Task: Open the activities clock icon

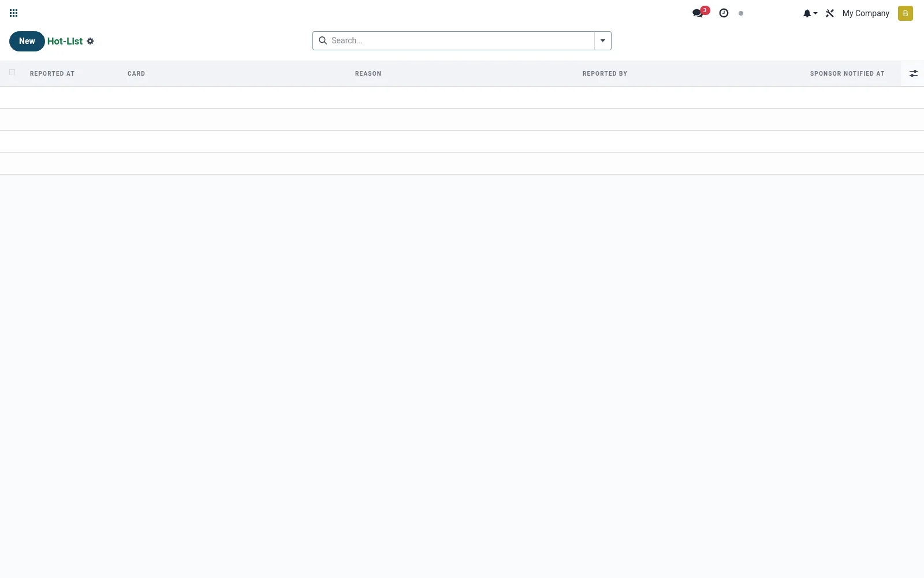Action: coord(724,13)
